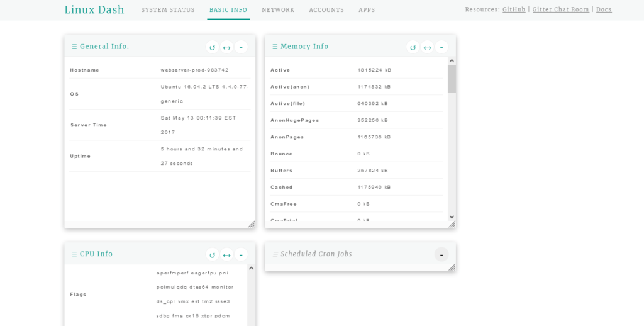
Task: Click Memory Info resize handle corner
Action: click(x=452, y=224)
